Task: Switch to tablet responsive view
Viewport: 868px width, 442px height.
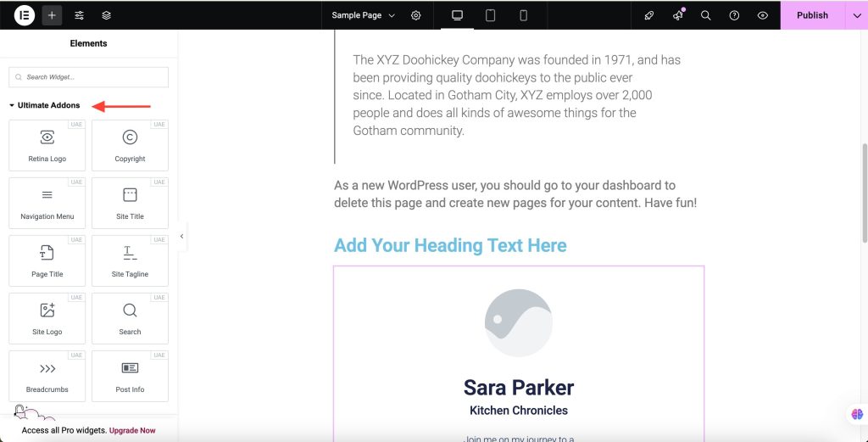Action: point(490,15)
